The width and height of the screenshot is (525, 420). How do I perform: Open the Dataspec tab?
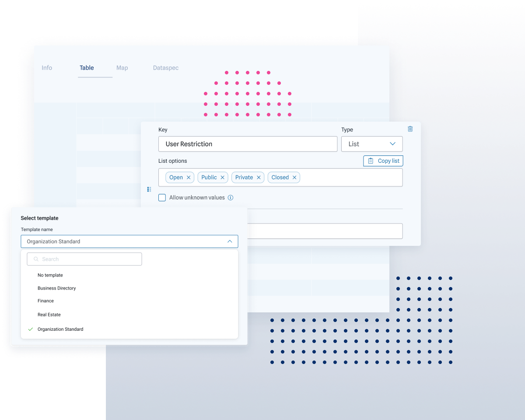click(x=165, y=68)
